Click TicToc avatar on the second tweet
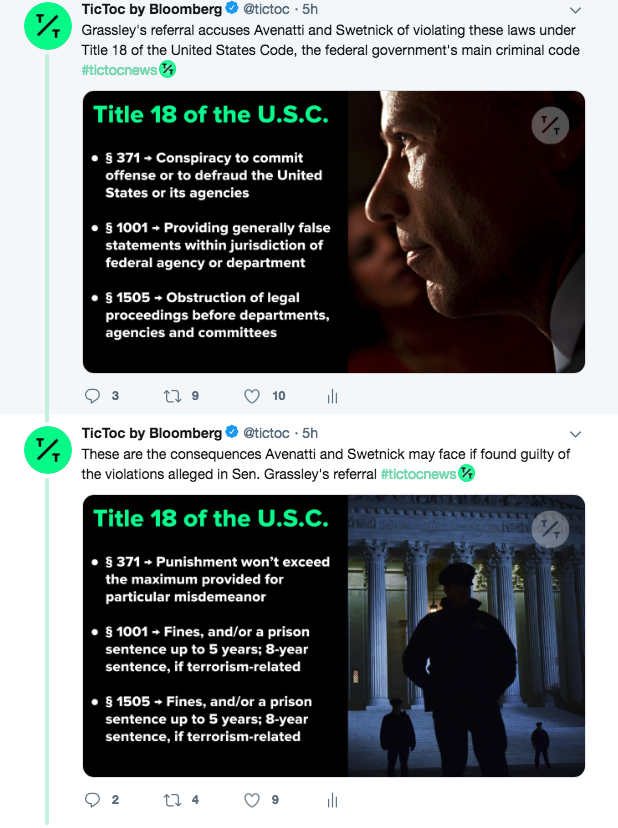 pyautogui.click(x=48, y=452)
